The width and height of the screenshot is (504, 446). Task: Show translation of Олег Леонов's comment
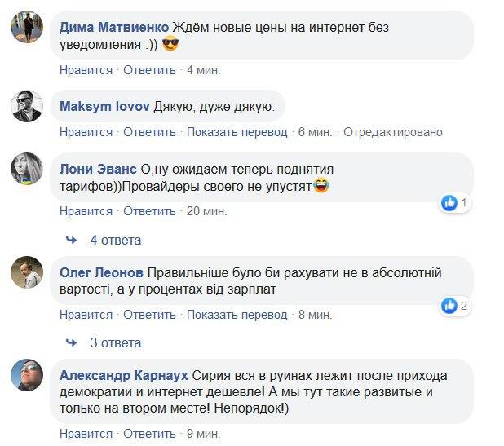[237, 314]
